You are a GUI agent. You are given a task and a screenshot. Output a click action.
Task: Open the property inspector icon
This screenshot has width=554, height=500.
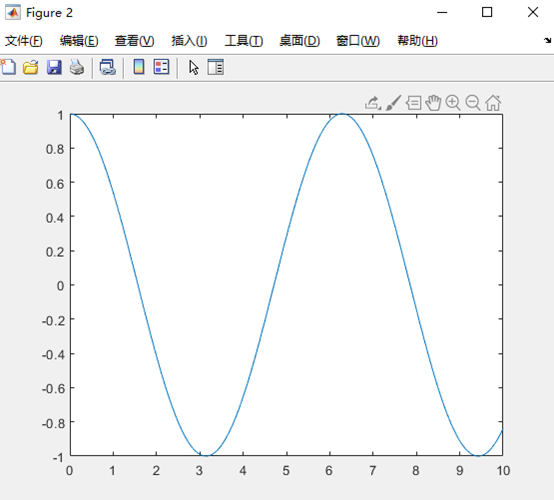216,67
